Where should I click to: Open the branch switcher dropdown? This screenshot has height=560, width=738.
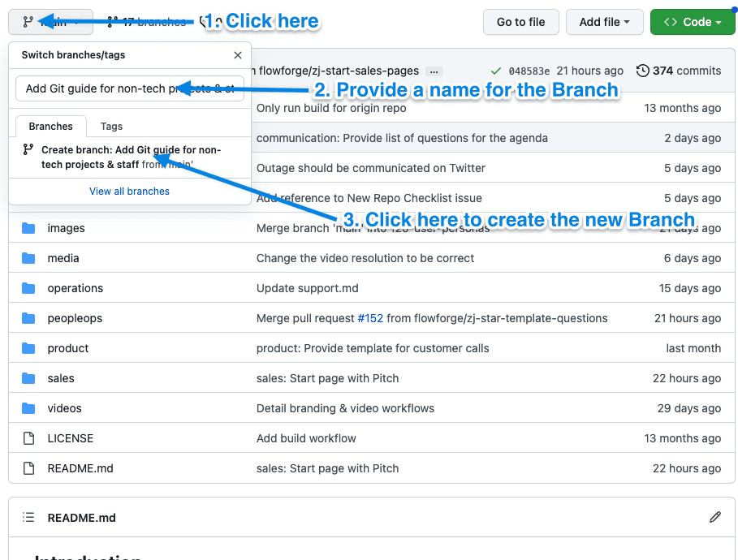tap(49, 22)
